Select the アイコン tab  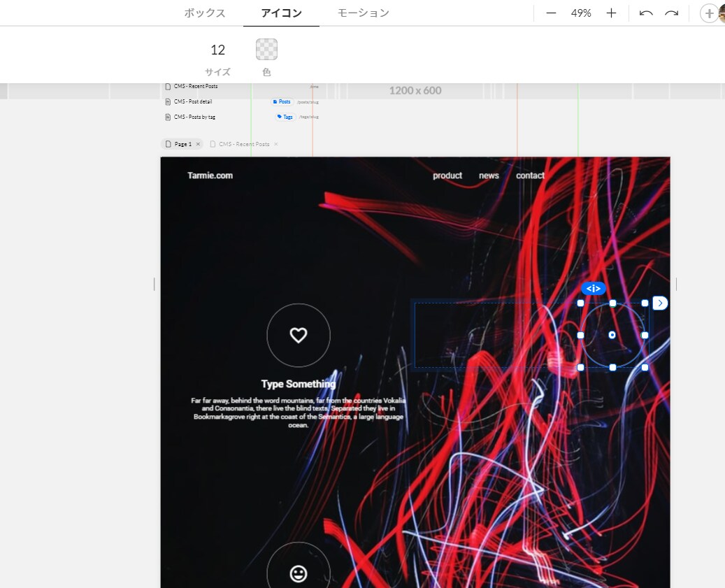pyautogui.click(x=281, y=13)
